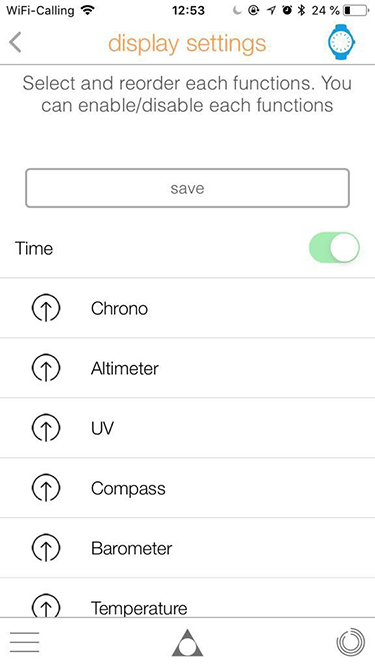
Task: Move Barometer up with arrow icon
Action: click(46, 548)
